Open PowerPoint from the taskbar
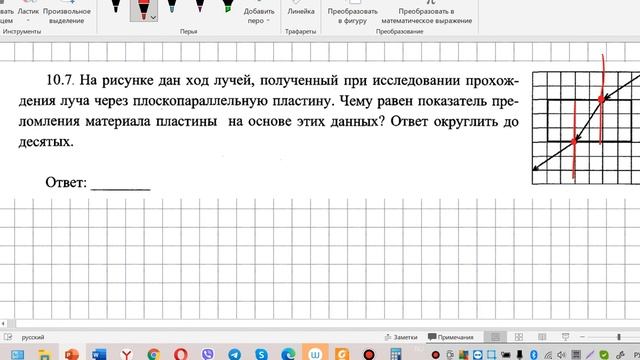 pyautogui.click(x=72, y=354)
